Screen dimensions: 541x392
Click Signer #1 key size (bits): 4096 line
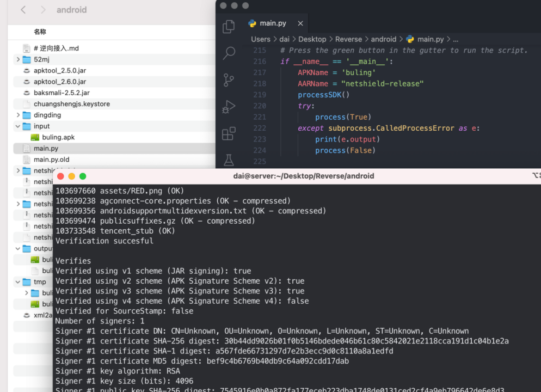pos(124,381)
